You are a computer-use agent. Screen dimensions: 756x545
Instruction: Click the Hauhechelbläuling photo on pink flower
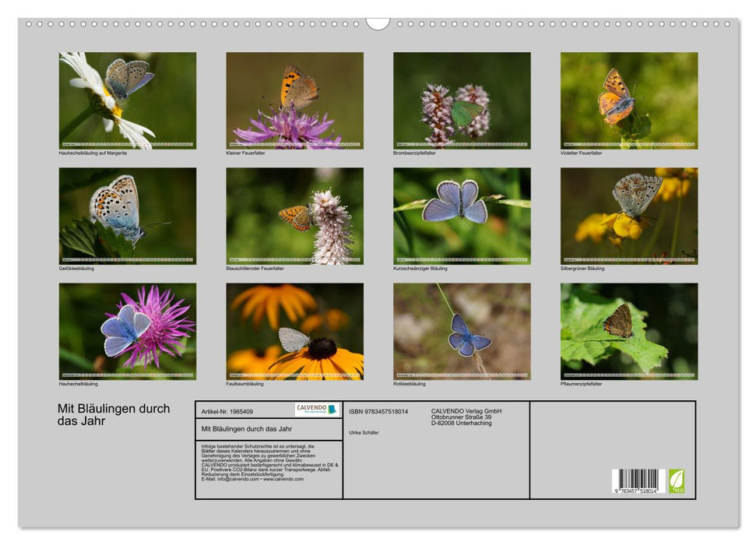point(128,332)
